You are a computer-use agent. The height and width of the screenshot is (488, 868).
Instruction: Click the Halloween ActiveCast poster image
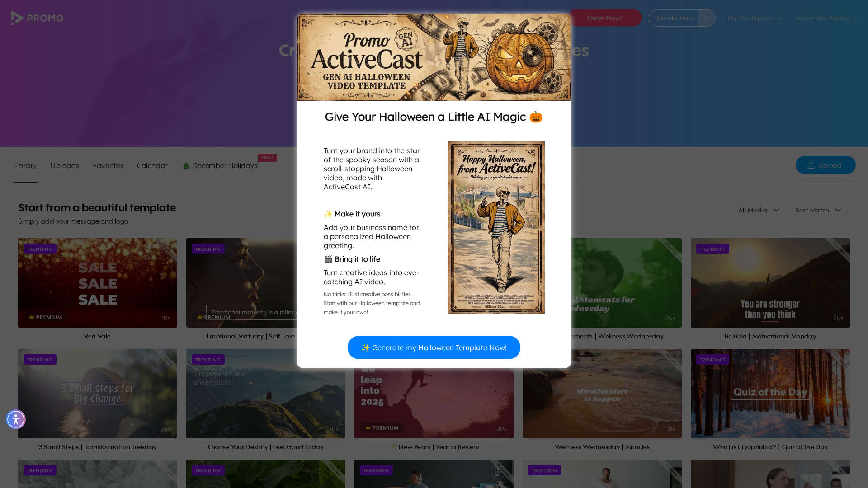496,228
